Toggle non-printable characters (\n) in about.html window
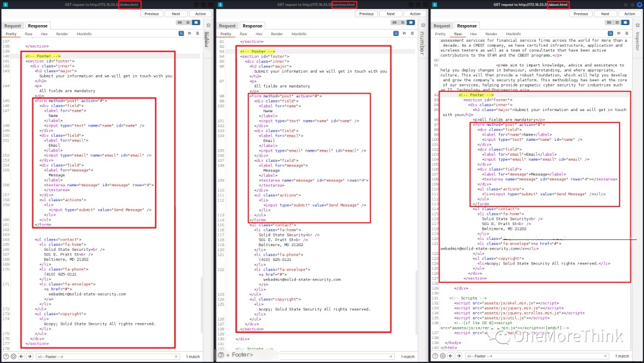Screen dimensions: 644x363 [618, 33]
